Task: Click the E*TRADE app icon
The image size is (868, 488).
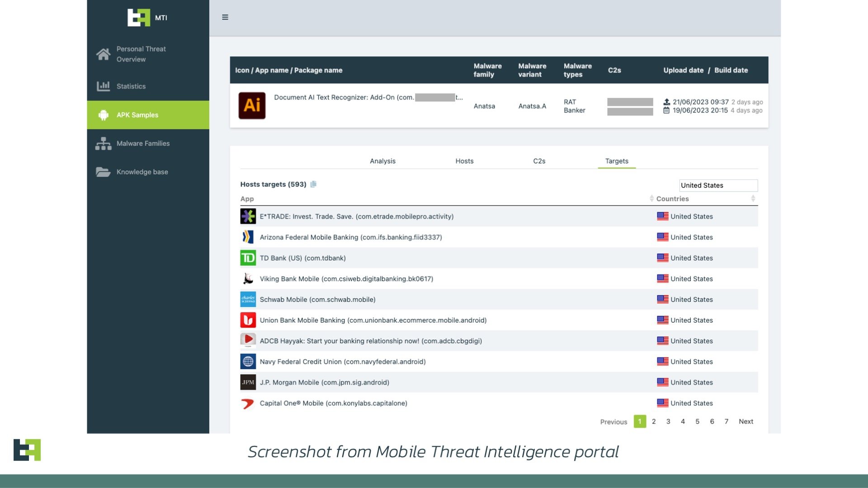Action: coord(248,216)
